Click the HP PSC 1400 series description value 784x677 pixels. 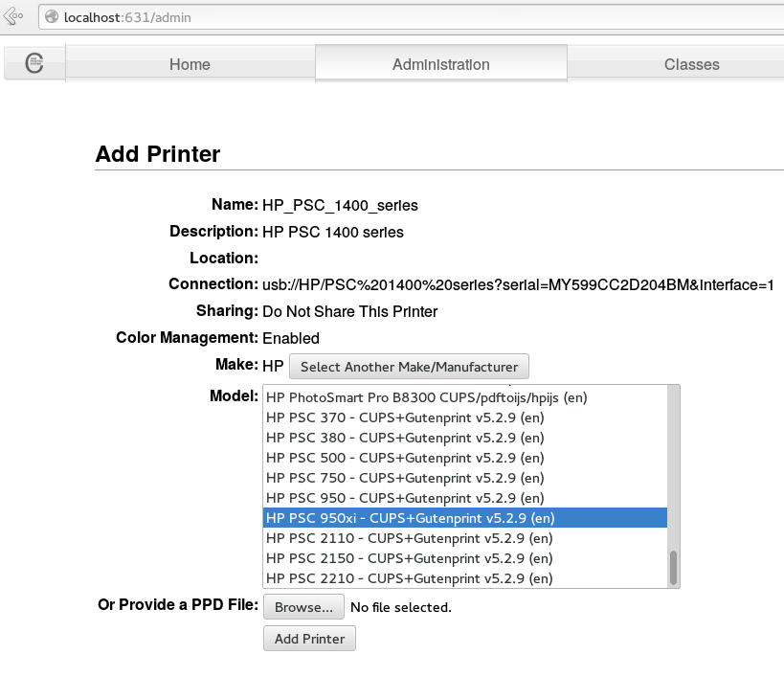point(333,232)
